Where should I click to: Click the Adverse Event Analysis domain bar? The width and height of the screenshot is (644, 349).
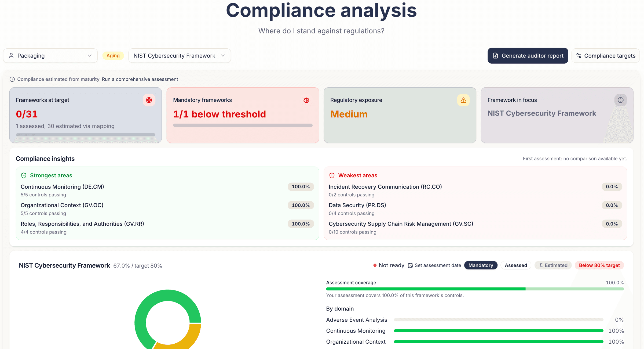(499, 320)
